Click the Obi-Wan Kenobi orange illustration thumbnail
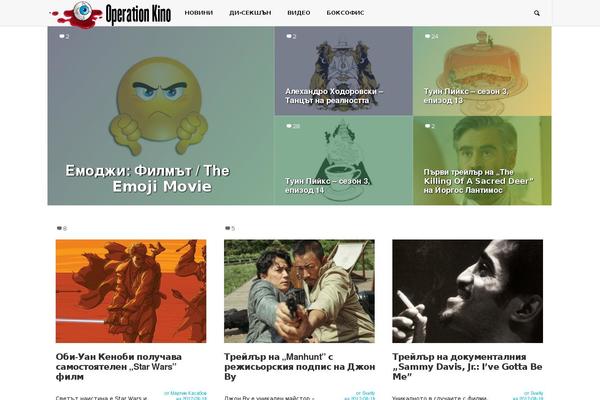Viewport: 600px width, 400px height. coord(131,291)
